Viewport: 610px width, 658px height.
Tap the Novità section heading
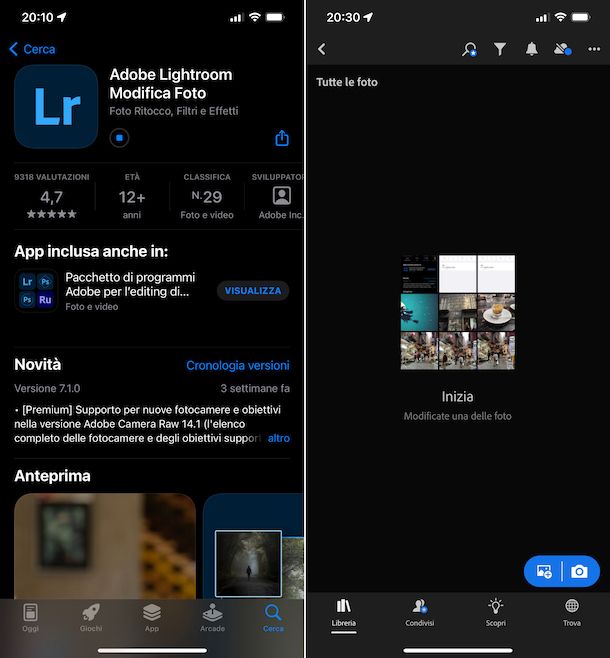pos(38,365)
